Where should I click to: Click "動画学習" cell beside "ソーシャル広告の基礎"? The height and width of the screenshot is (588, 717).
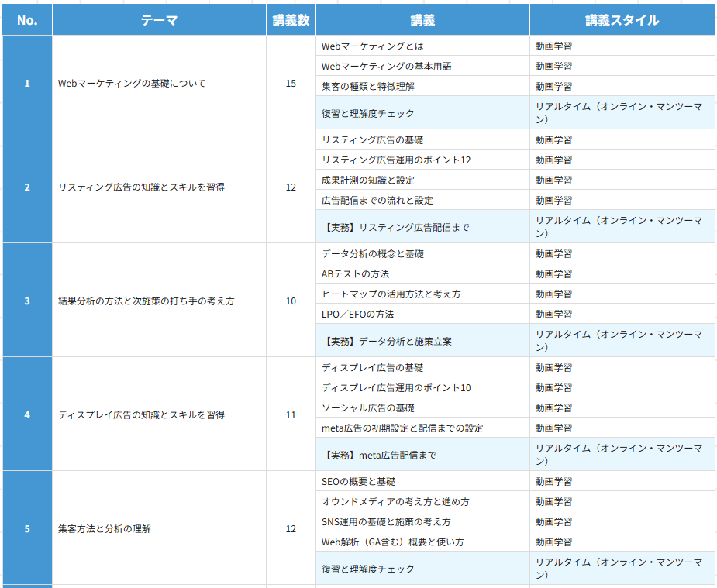pyautogui.click(x=622, y=408)
